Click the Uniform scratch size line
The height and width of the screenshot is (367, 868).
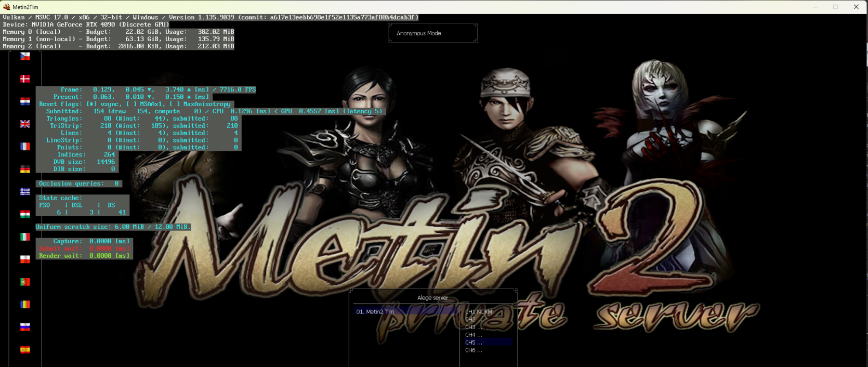pyautogui.click(x=113, y=227)
